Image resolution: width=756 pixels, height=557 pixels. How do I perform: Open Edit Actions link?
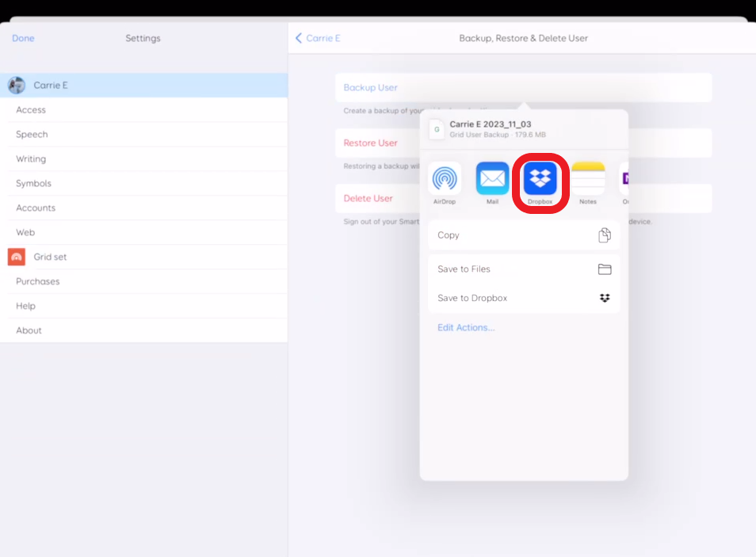[466, 327]
